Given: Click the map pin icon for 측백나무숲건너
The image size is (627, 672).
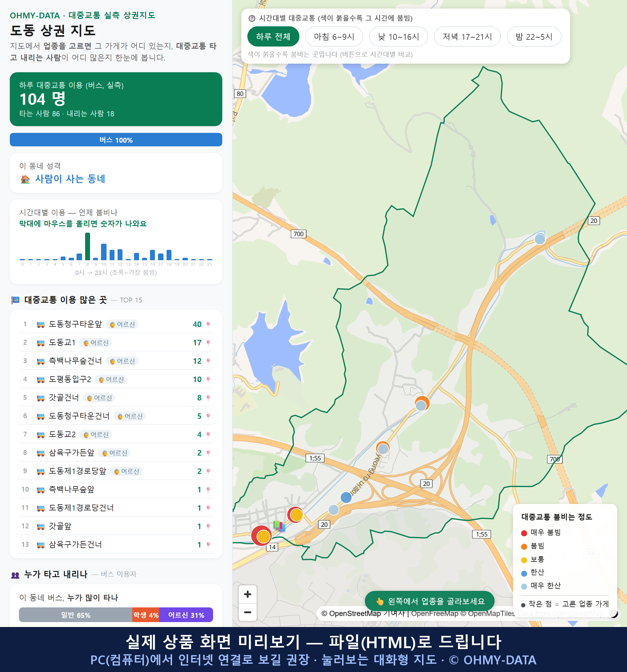Looking at the screenshot, I should pyautogui.click(x=208, y=361).
